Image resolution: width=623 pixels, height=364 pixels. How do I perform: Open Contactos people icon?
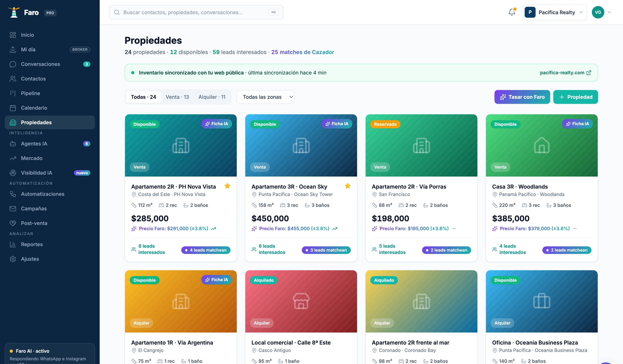tap(13, 79)
